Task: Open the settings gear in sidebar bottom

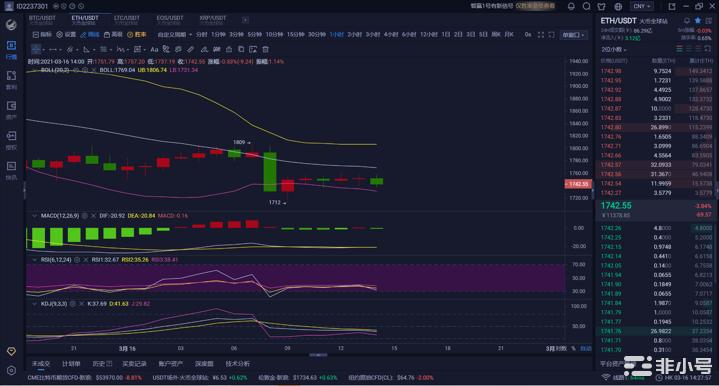Action: 11,370
